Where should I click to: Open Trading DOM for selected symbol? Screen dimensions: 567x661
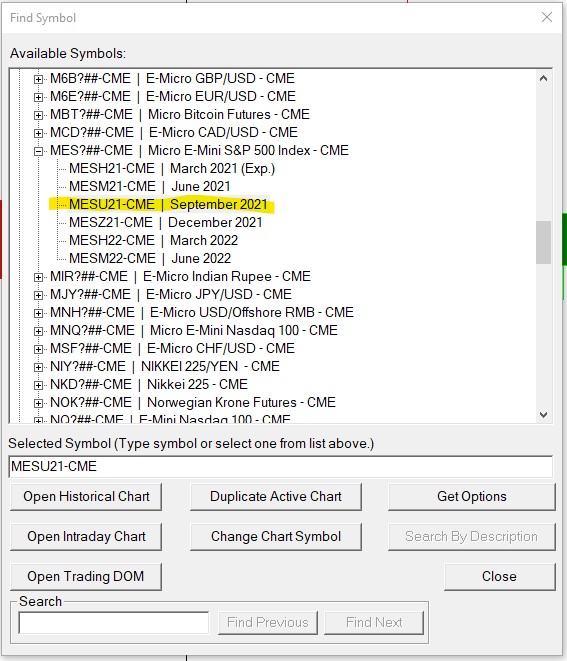(x=86, y=577)
